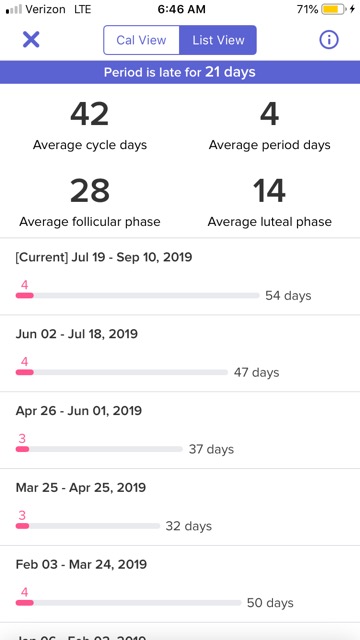
Task: Tap the 'Period is late for 21 days' banner
Action: point(180,72)
